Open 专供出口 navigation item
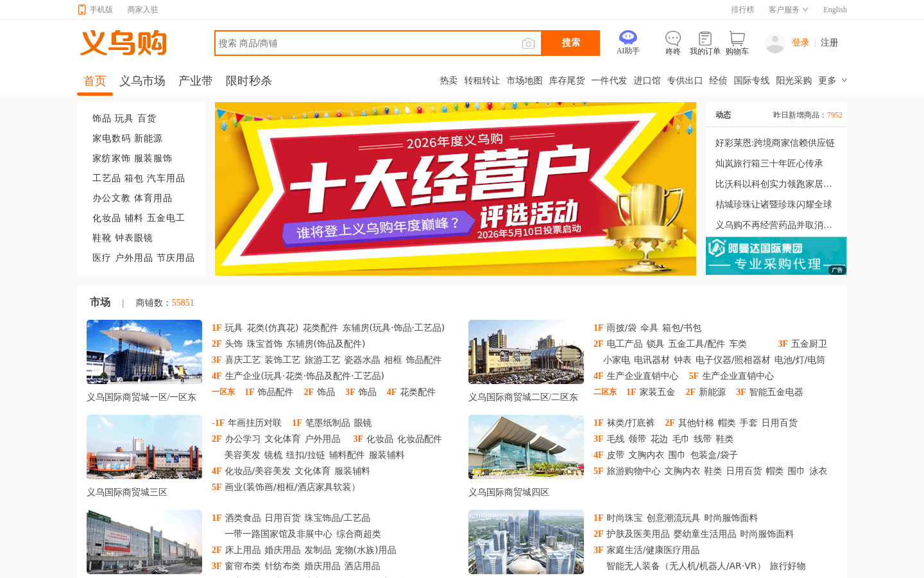Image resolution: width=924 pixels, height=578 pixels. [685, 80]
